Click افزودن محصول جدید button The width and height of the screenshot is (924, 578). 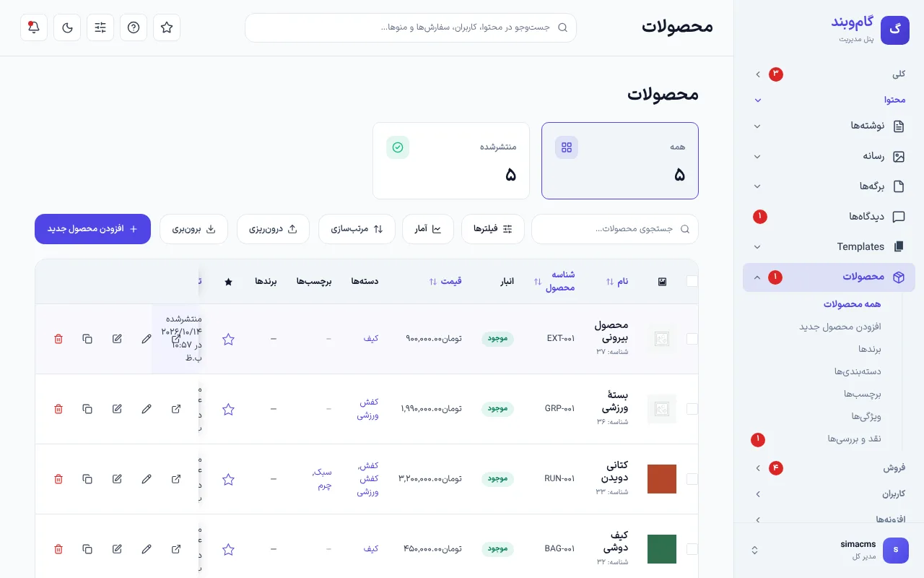(x=92, y=229)
